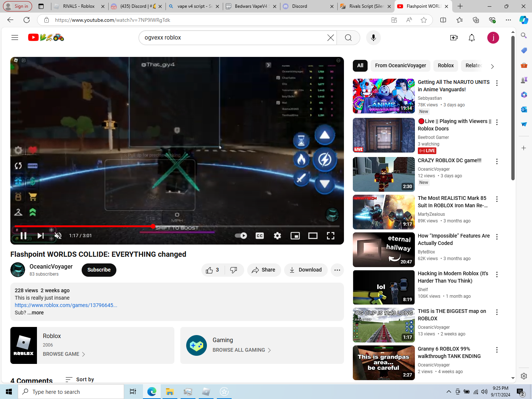Screen dimensions: 532x399
Task: Open the Copilot sidebar icon
Action: (524, 20)
